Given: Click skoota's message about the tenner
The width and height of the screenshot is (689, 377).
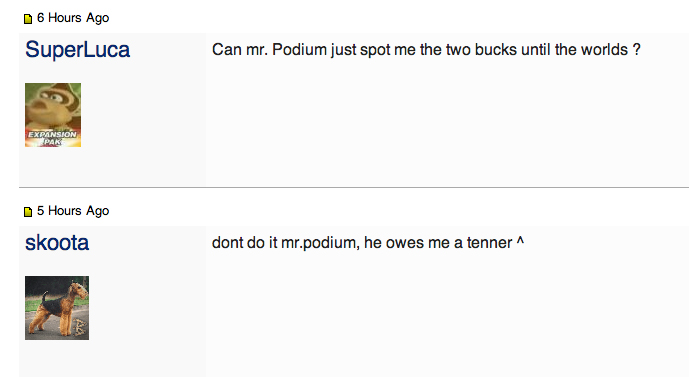Looking at the screenshot, I should coord(368,243).
